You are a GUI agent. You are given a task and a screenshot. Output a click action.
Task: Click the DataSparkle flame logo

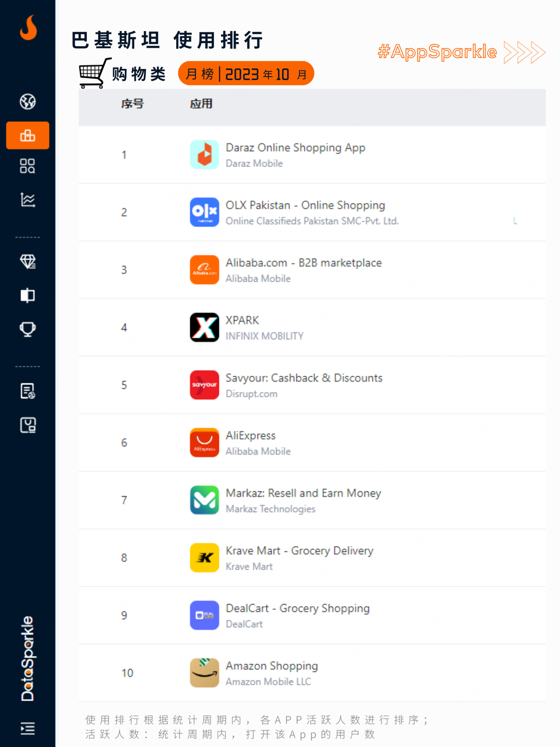point(28,27)
